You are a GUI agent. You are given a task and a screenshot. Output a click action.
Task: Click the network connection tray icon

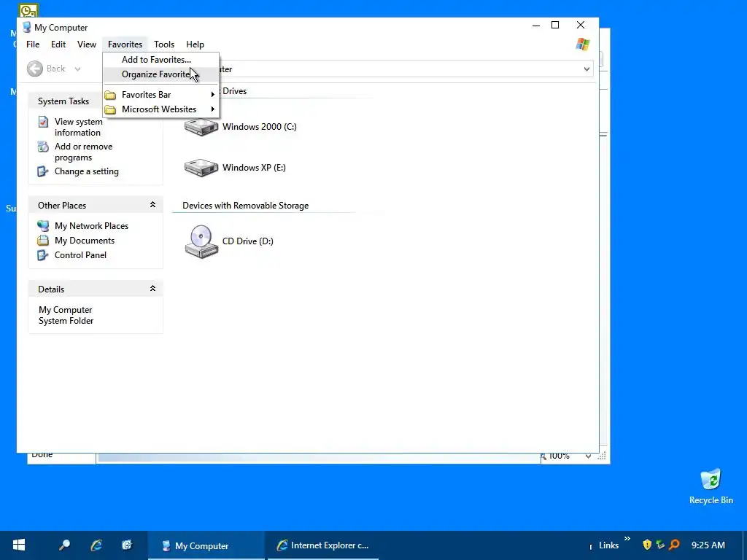point(660,545)
